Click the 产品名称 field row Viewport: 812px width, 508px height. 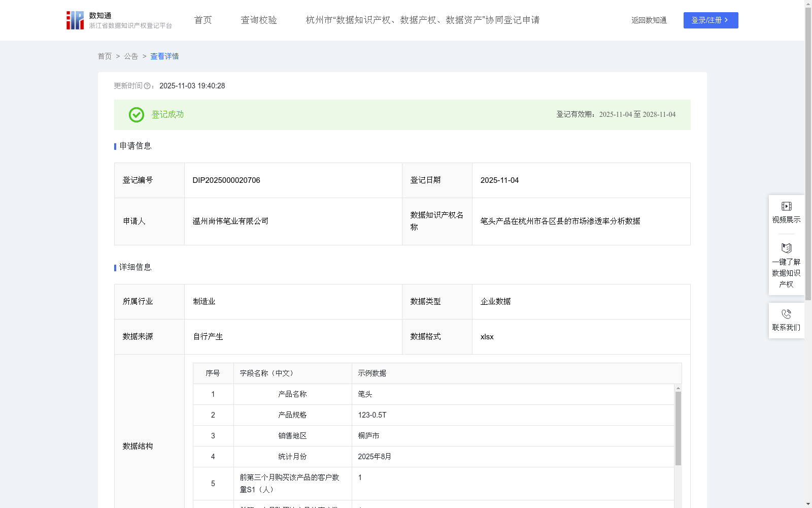click(x=433, y=394)
